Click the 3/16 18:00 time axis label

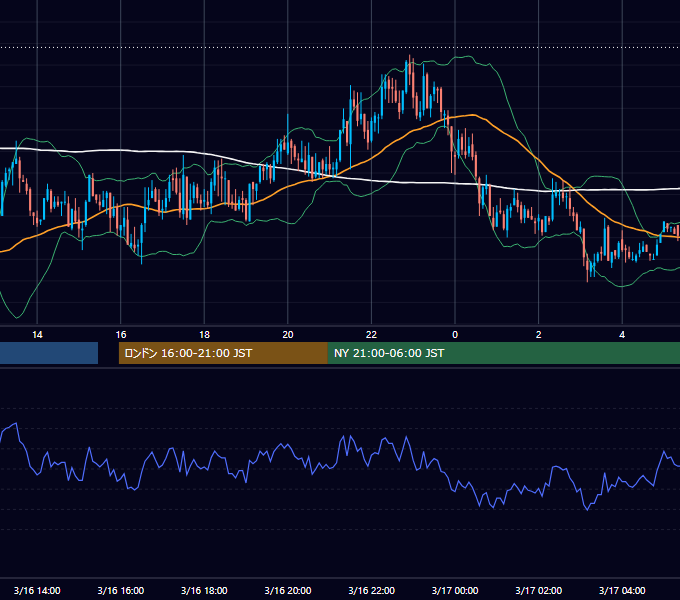click(204, 590)
